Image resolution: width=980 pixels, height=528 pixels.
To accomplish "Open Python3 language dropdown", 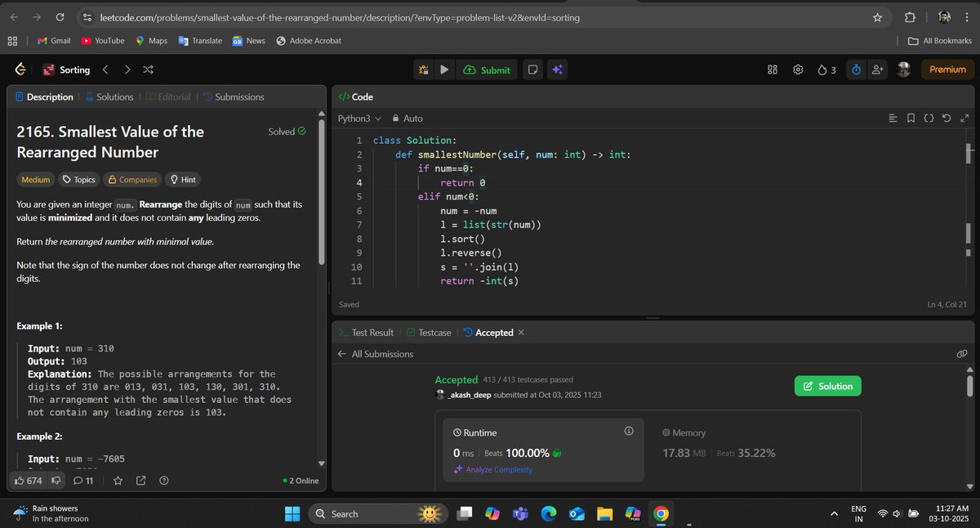I will [x=360, y=119].
